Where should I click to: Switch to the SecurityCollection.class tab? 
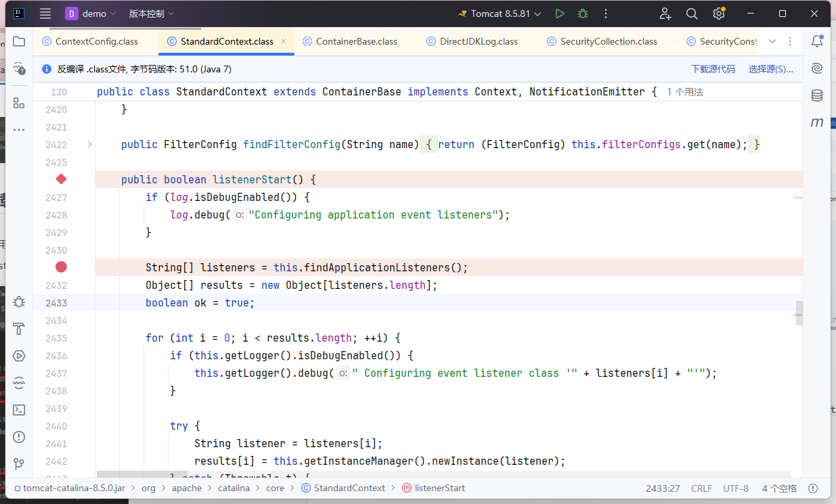tap(608, 41)
